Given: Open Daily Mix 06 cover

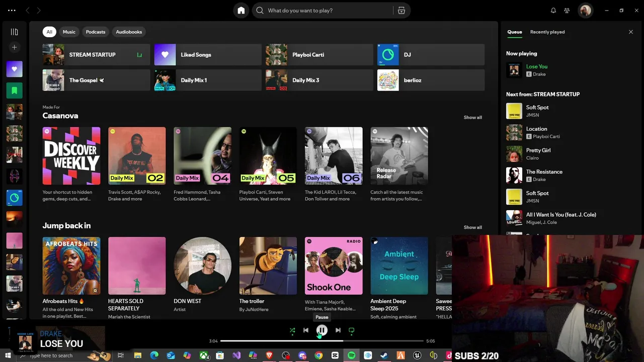Looking at the screenshot, I should click(334, 156).
